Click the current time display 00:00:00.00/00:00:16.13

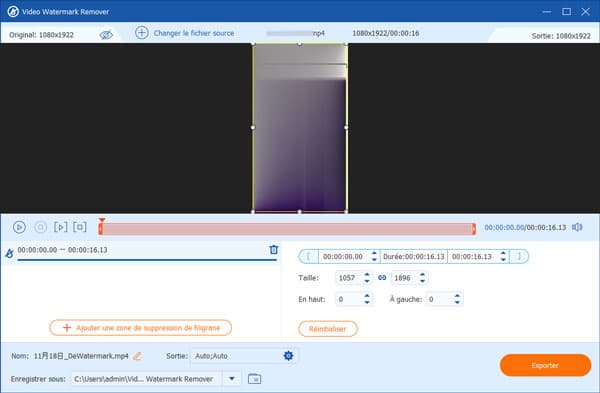(525, 228)
